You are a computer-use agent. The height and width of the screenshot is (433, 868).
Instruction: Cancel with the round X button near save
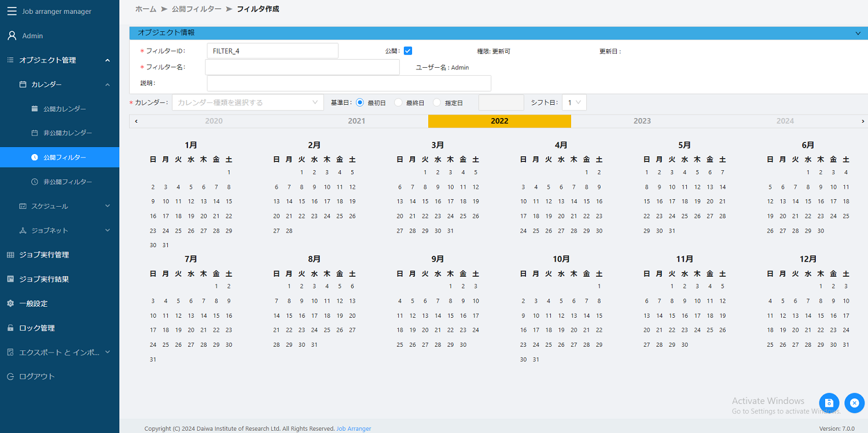coord(855,403)
